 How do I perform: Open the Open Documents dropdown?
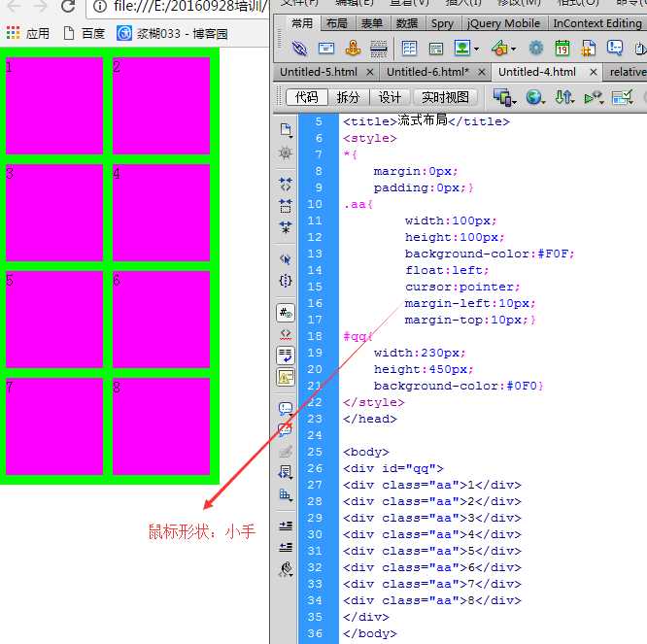tap(286, 130)
